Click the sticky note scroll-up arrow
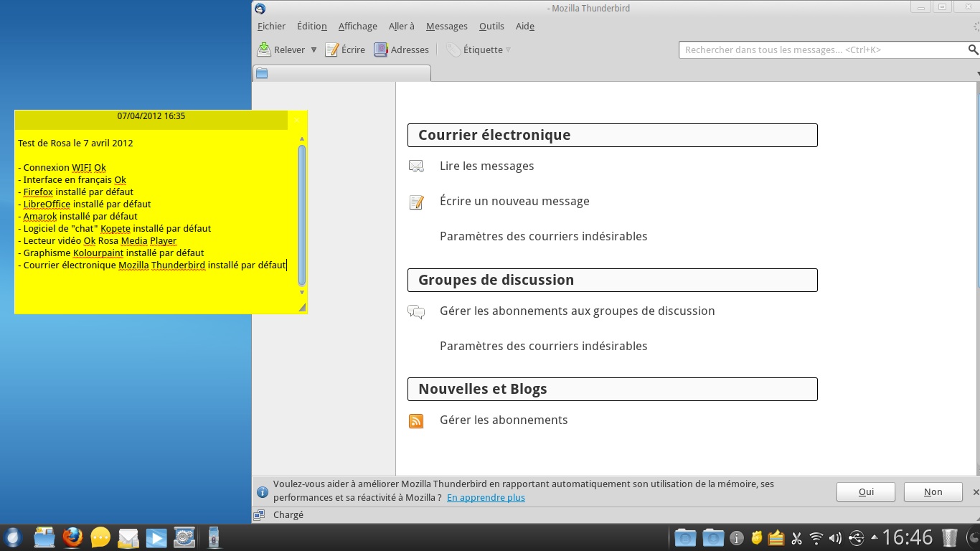This screenshot has height=551, width=980. pos(302,138)
